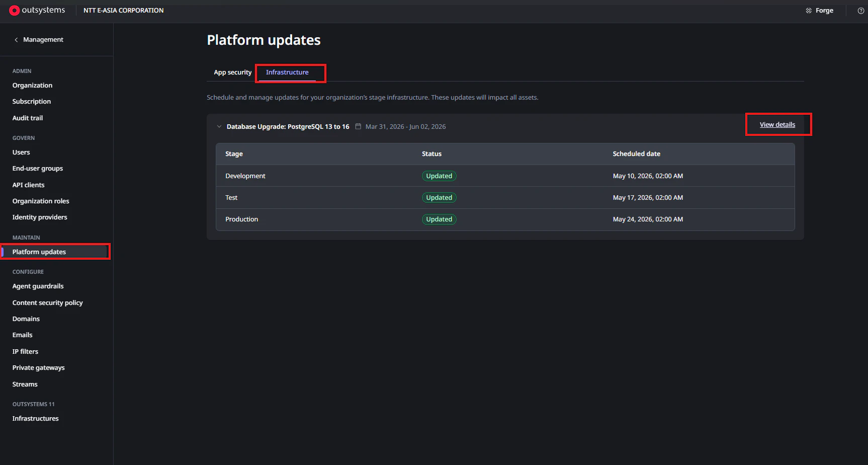The width and height of the screenshot is (868, 465).
Task: Click NTT E-ASIA CORPORATION organization name
Action: coord(124,11)
